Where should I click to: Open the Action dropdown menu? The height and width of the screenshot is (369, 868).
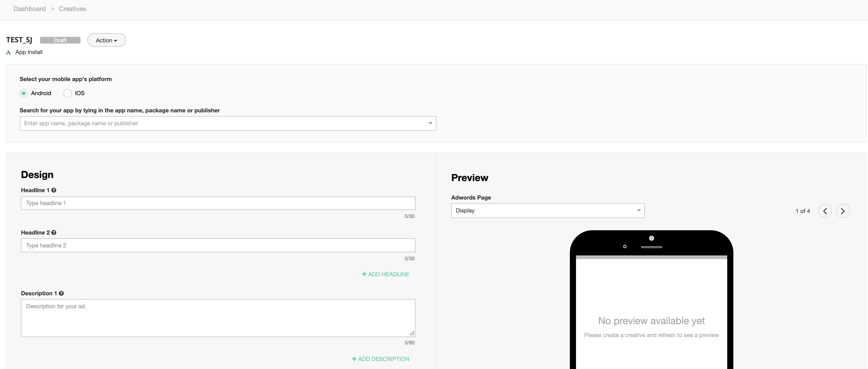[x=106, y=40]
